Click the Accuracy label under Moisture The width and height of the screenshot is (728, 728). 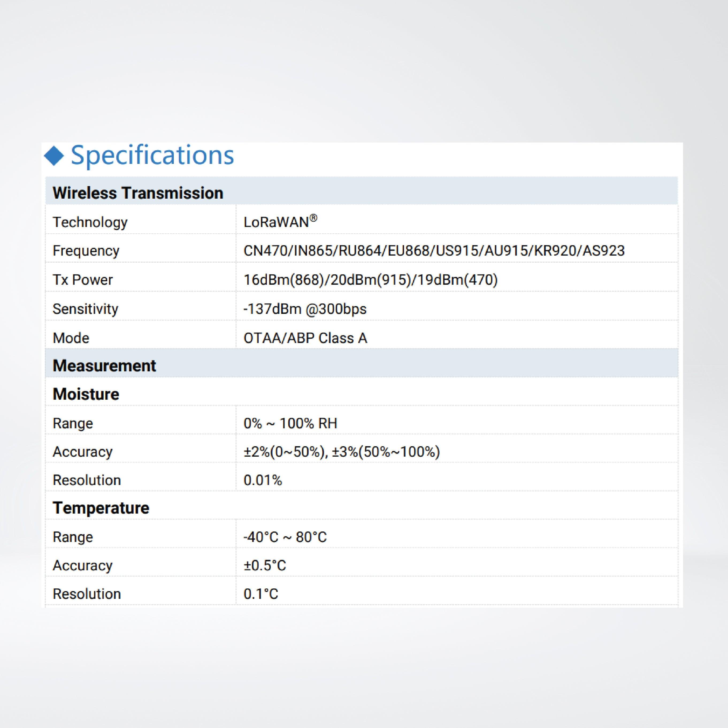pos(83,452)
